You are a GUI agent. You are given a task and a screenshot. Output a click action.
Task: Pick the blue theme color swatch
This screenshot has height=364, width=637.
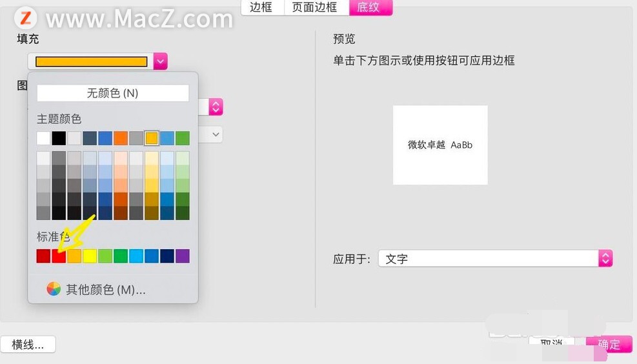105,138
